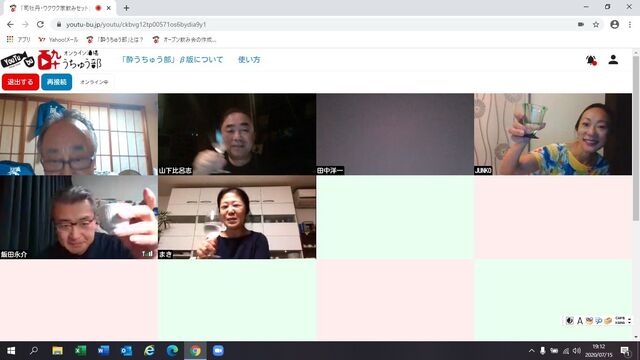
Task: Open Word from the taskbar
Action: coord(103,351)
